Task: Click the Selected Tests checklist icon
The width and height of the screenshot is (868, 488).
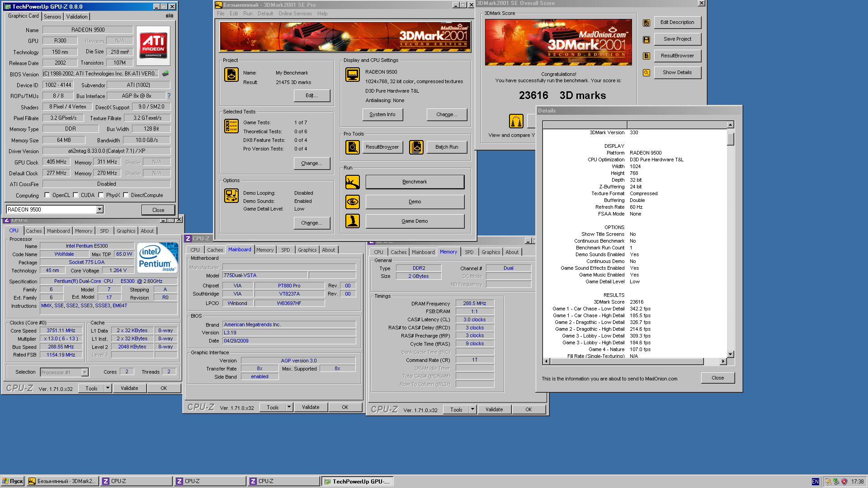Action: pos(231,126)
